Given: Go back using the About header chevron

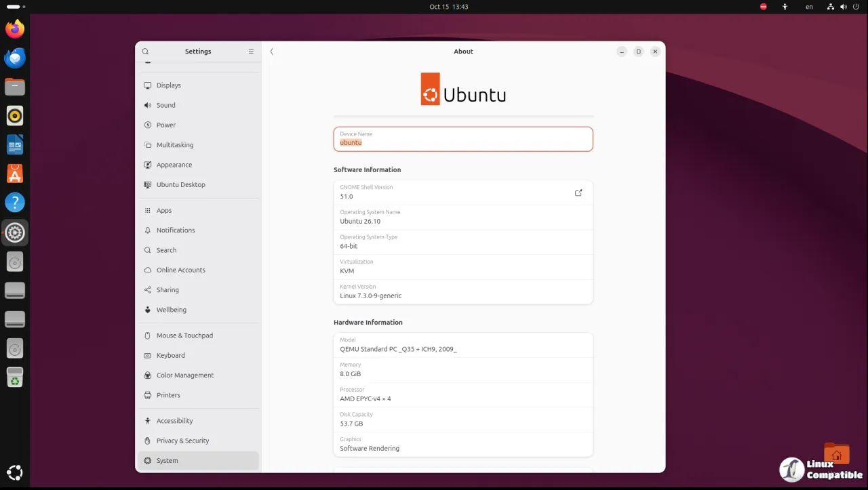Looking at the screenshot, I should pos(272,52).
